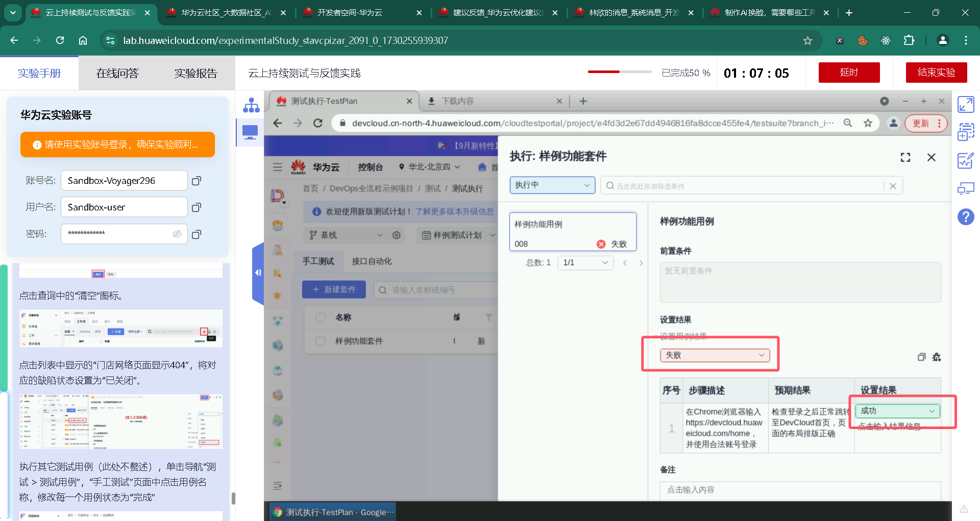Reload the inner TestPlan browser page
Viewport: 980px width, 521px height.
coord(317,123)
